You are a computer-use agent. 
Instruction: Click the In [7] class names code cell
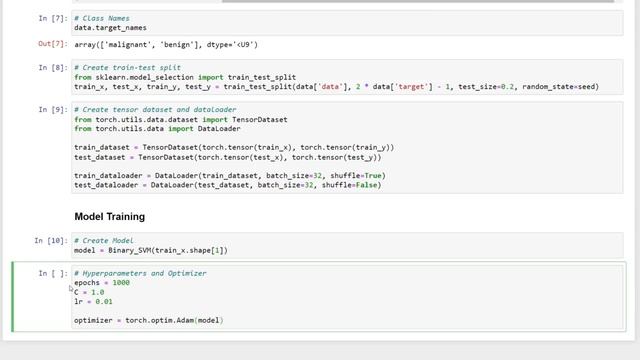pos(347,23)
